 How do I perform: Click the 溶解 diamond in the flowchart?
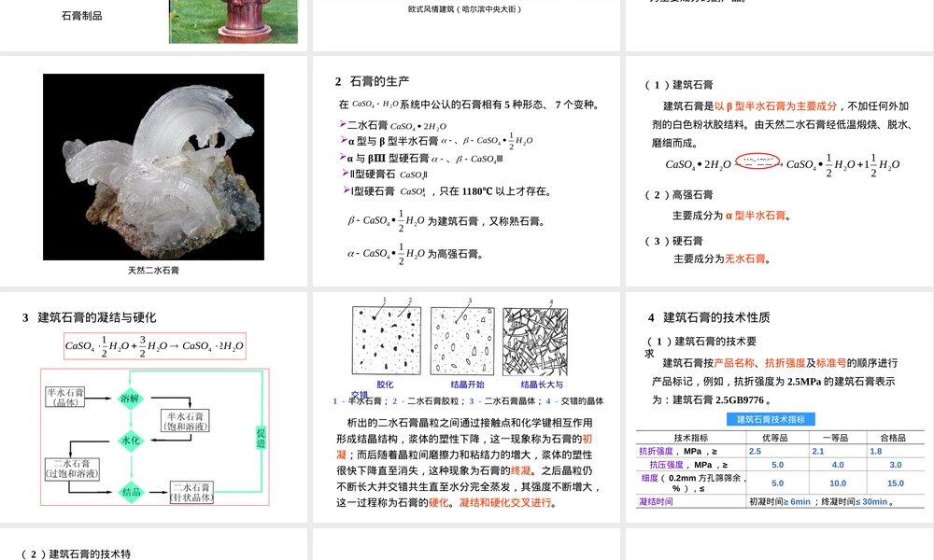pyautogui.click(x=131, y=399)
